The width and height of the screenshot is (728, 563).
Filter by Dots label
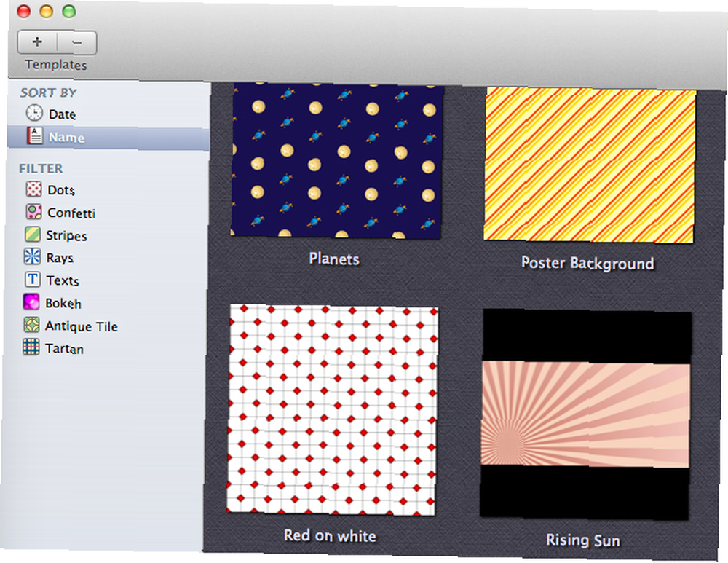click(x=61, y=190)
